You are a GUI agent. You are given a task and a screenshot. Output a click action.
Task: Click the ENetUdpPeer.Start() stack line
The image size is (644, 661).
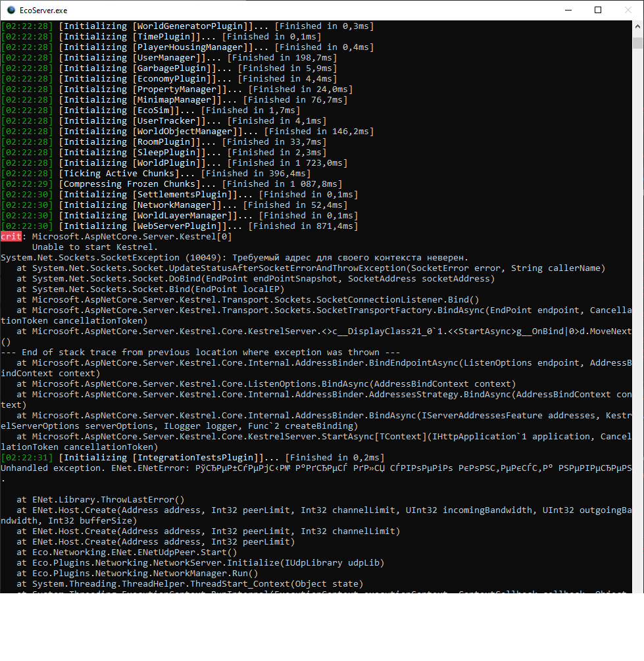point(126,552)
